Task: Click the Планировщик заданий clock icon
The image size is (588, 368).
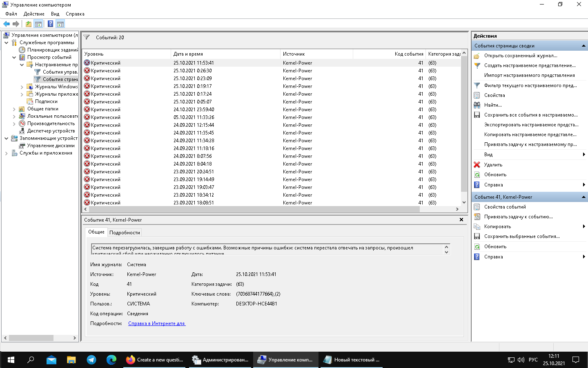Action: click(x=22, y=50)
